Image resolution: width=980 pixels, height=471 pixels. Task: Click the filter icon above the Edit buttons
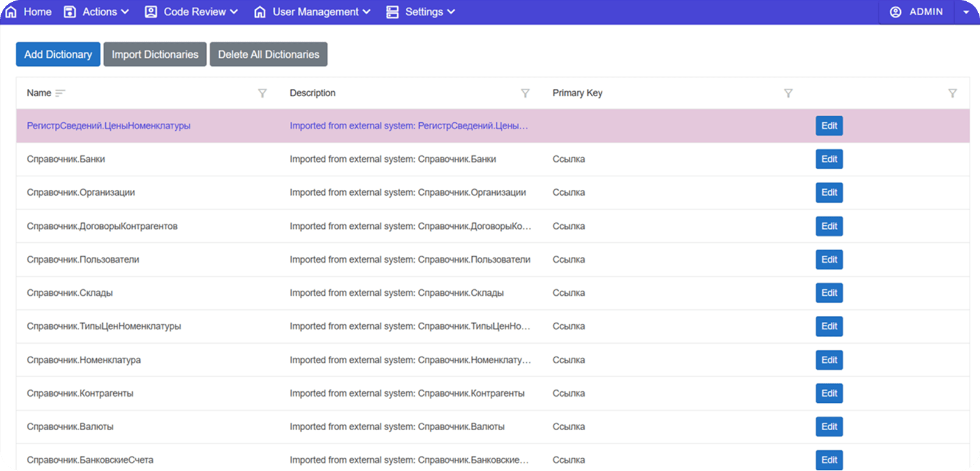pos(953,93)
